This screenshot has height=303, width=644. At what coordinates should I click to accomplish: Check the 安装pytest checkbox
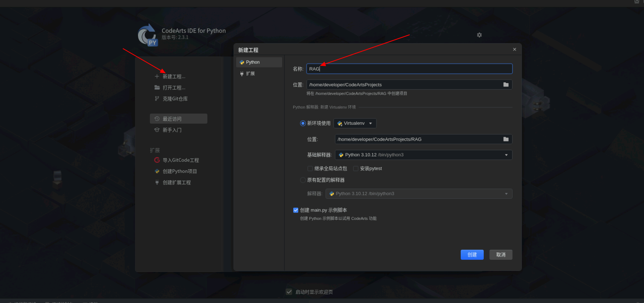356,169
